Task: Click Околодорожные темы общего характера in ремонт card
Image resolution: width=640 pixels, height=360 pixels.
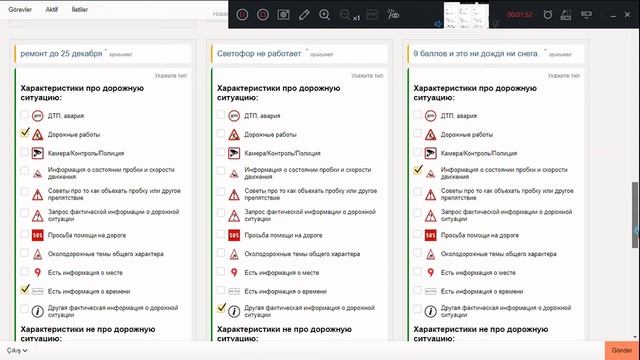Action: (106, 254)
